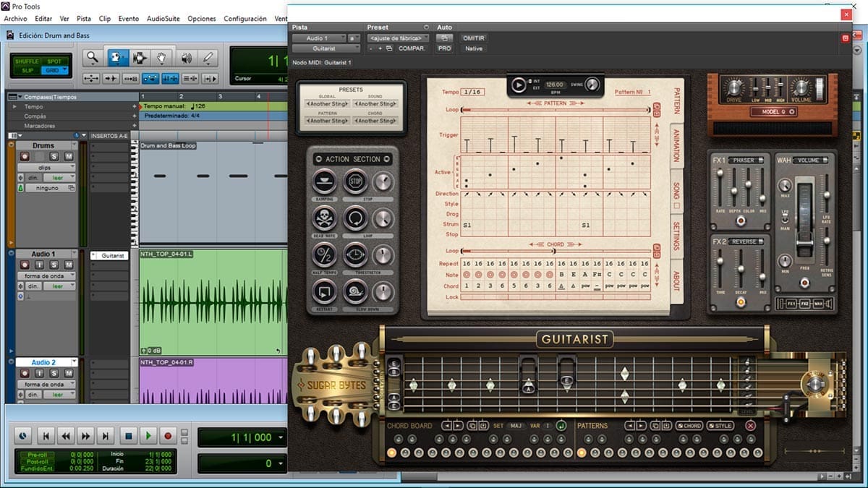The width and height of the screenshot is (868, 488).
Task: Click the Stop sign action button
Action: point(355,181)
